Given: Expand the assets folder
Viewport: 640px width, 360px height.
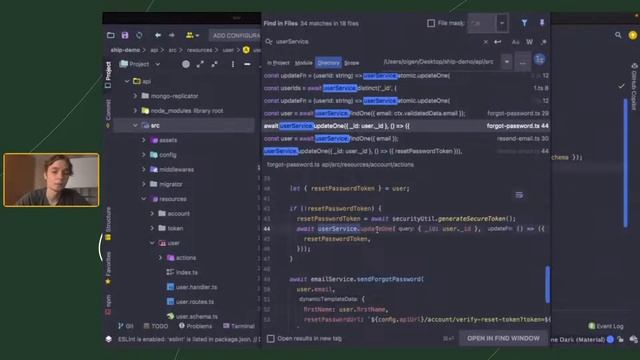Looking at the screenshot, I should (143, 140).
